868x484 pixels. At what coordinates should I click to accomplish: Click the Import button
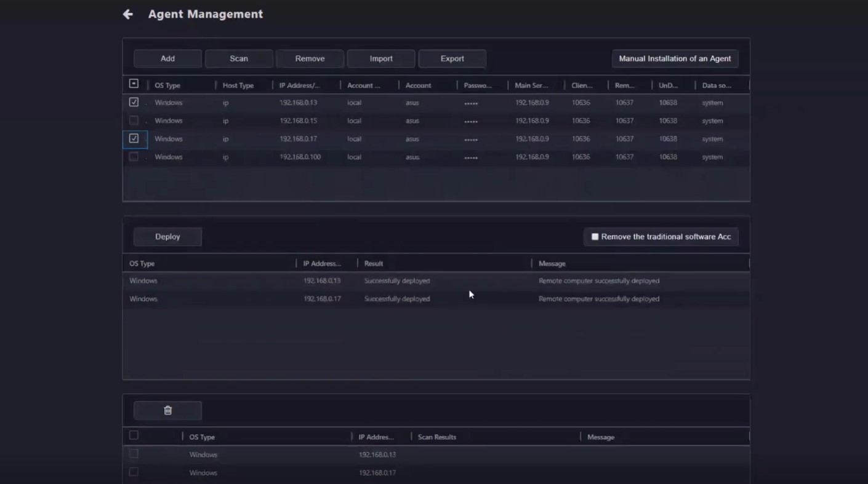[381, 58]
